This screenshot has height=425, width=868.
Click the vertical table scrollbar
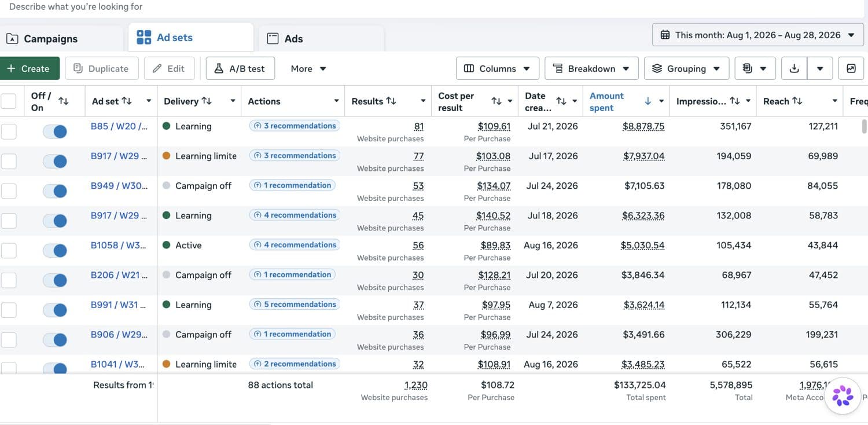tap(865, 126)
